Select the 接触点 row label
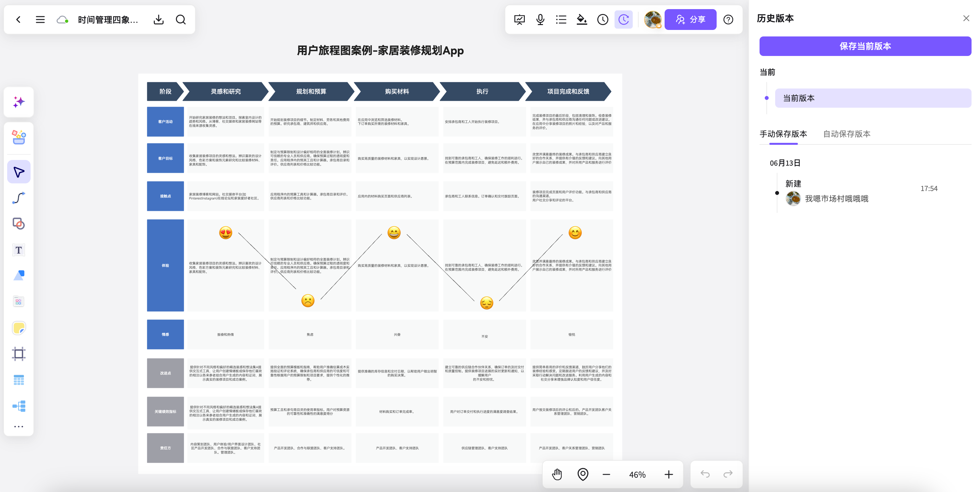This screenshot has width=980, height=492. [x=165, y=196]
